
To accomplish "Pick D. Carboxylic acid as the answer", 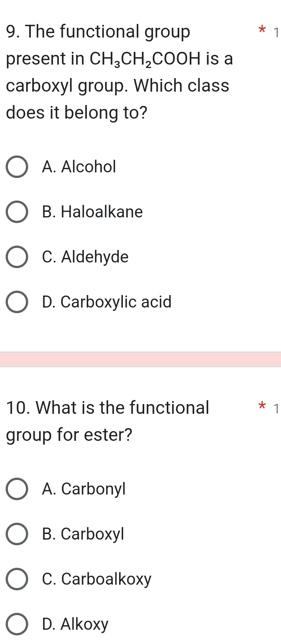I will click(17, 302).
